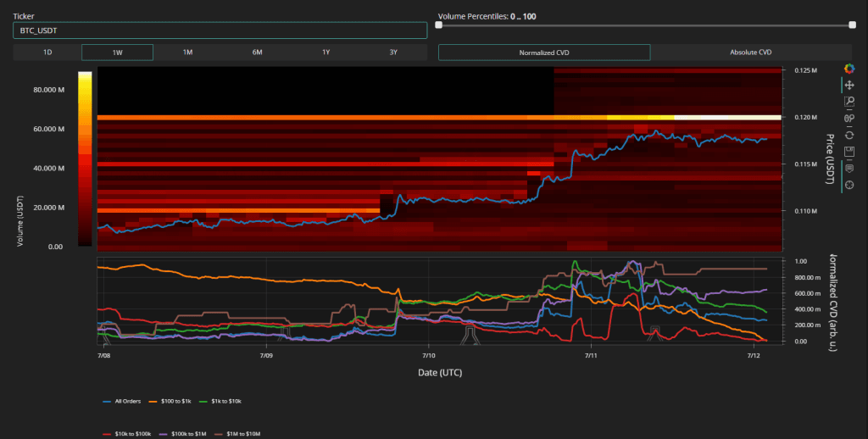Select the Box Zoom tool
This screenshot has height=439, width=868.
(x=849, y=102)
